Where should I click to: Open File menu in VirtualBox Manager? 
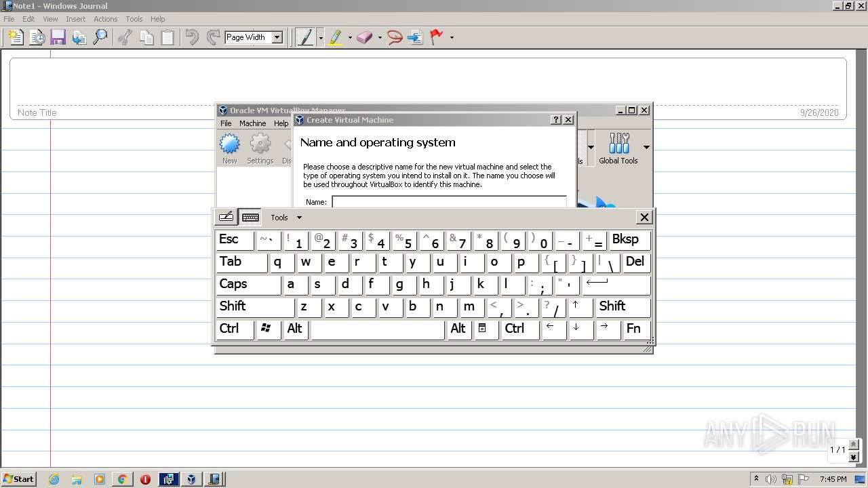[226, 123]
